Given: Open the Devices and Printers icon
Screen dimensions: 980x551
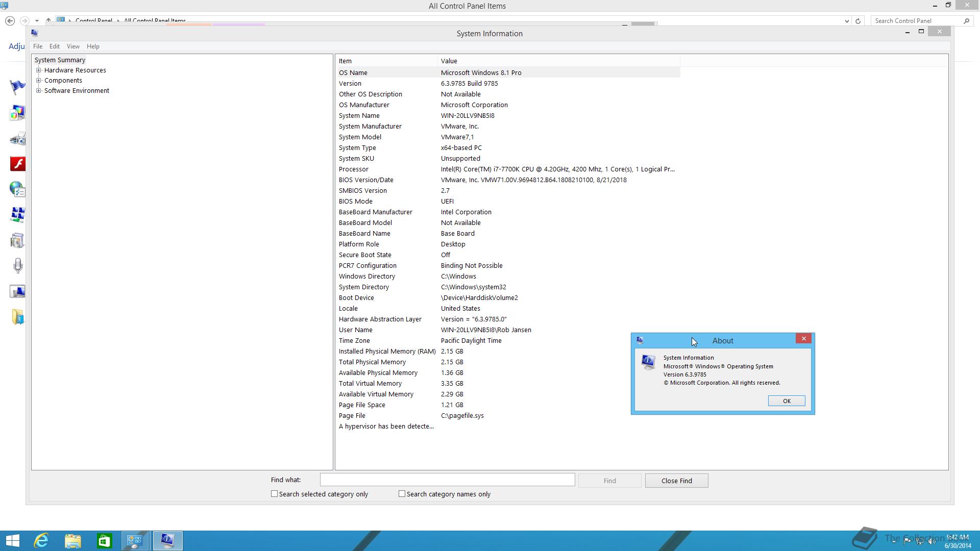Looking at the screenshot, I should pyautogui.click(x=18, y=138).
